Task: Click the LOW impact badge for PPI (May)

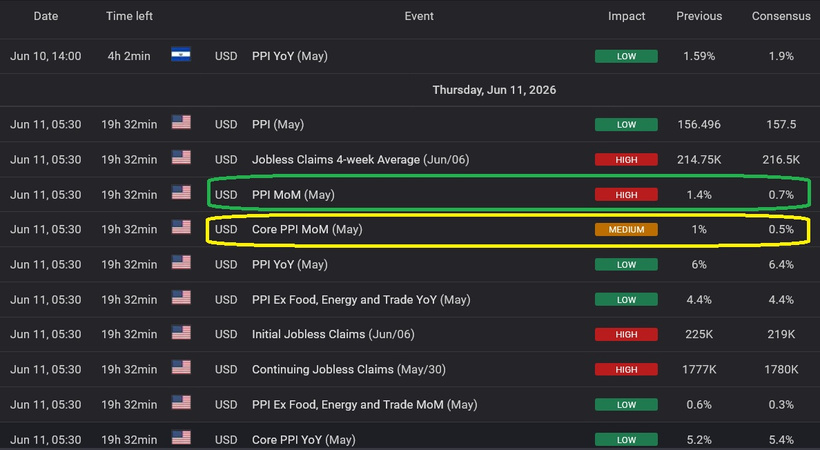Action: coord(626,125)
